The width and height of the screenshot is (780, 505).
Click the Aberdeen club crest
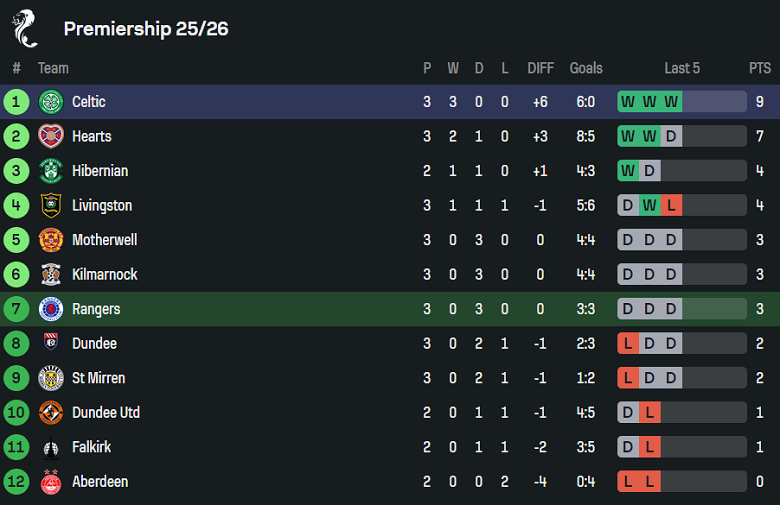pyautogui.click(x=51, y=482)
